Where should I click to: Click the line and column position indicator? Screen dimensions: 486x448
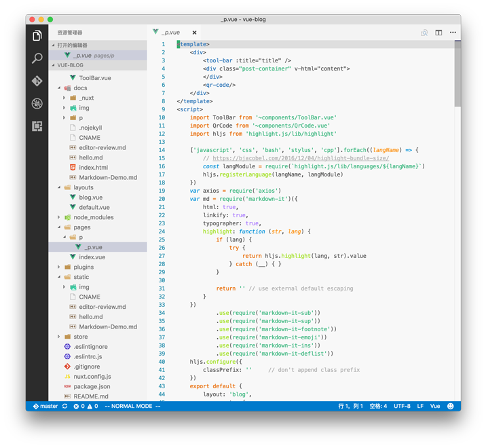click(x=350, y=406)
